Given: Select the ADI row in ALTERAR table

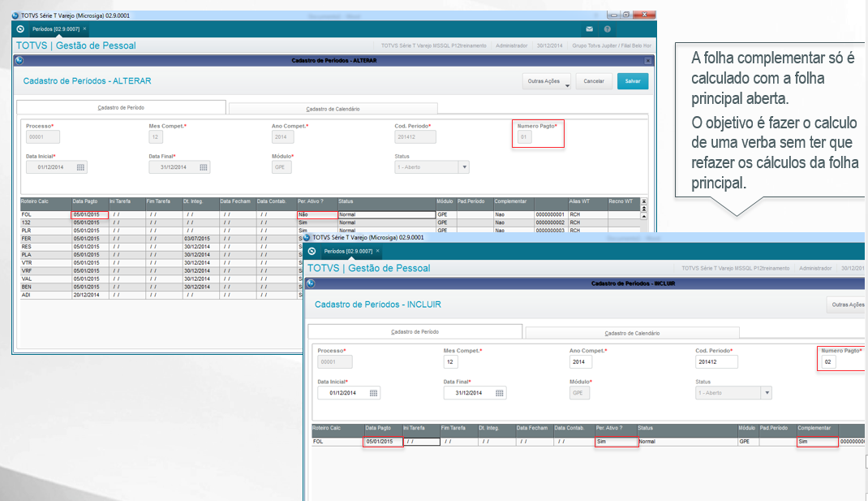Looking at the screenshot, I should [161, 295].
